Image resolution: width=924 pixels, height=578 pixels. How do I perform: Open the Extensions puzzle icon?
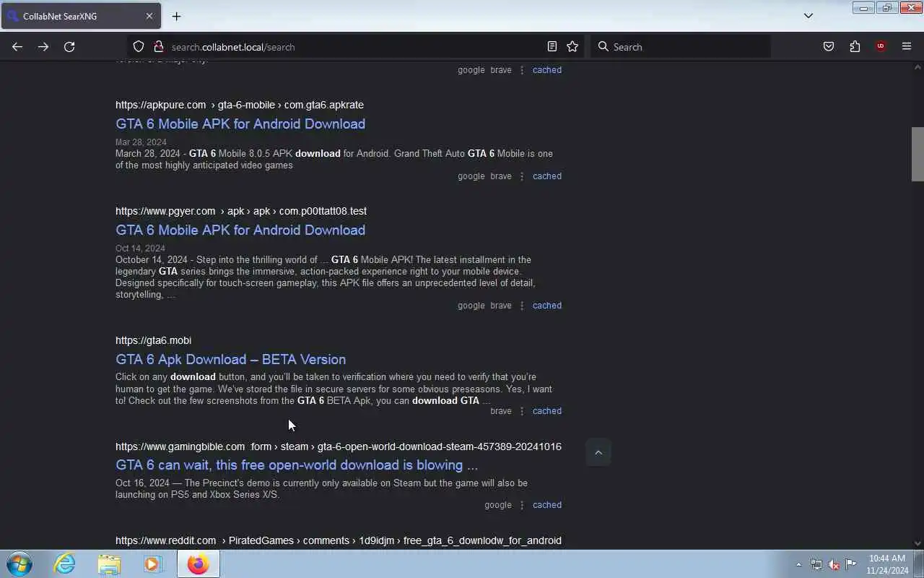[855, 46]
